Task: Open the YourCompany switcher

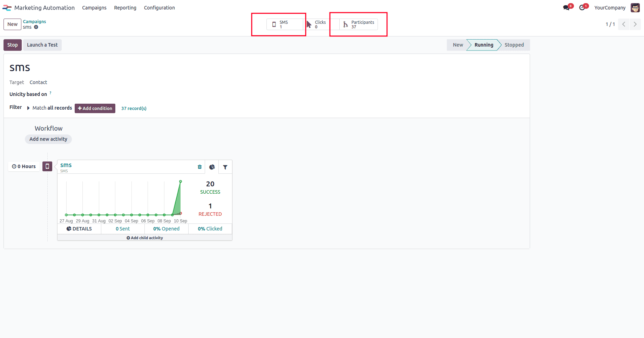Action: pos(610,8)
